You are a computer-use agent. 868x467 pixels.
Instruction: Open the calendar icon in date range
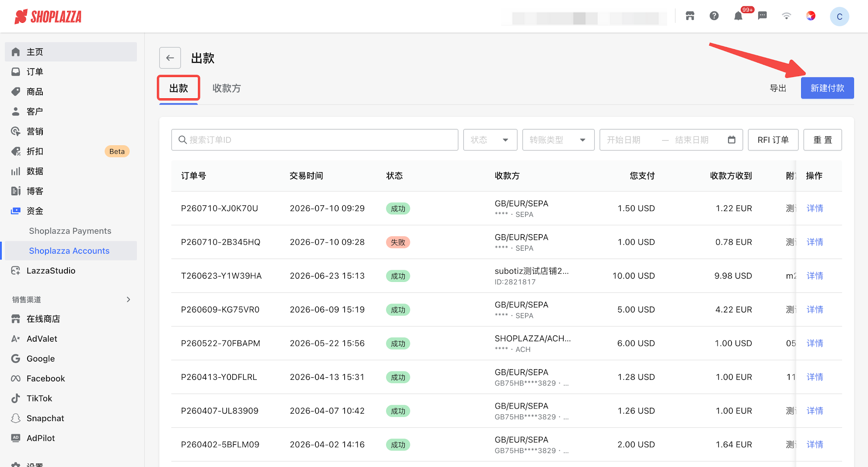click(732, 140)
